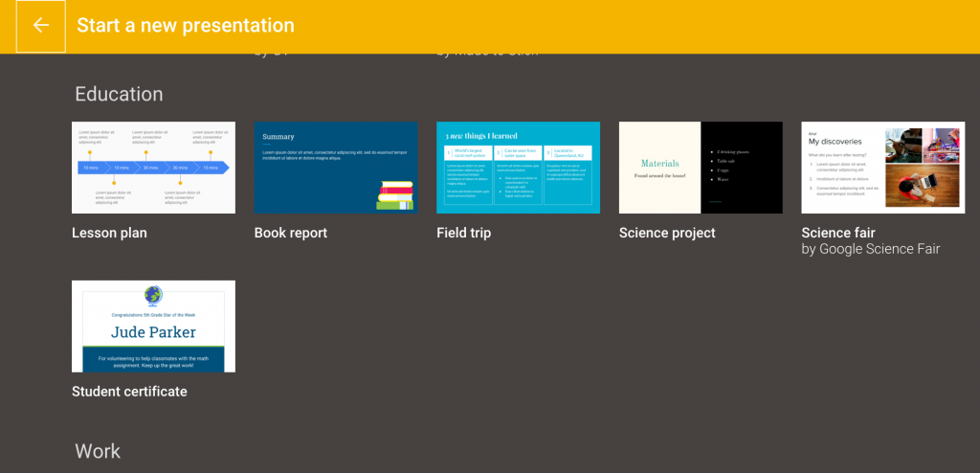Open the Student certificate template thumbnail
Image resolution: width=980 pixels, height=473 pixels.
[x=154, y=326]
